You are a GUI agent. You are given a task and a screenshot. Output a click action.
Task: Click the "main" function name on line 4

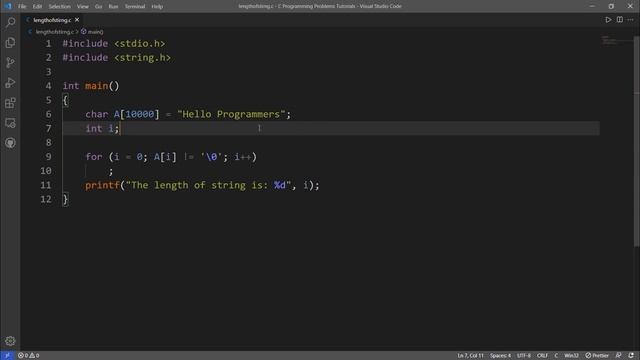(97, 86)
